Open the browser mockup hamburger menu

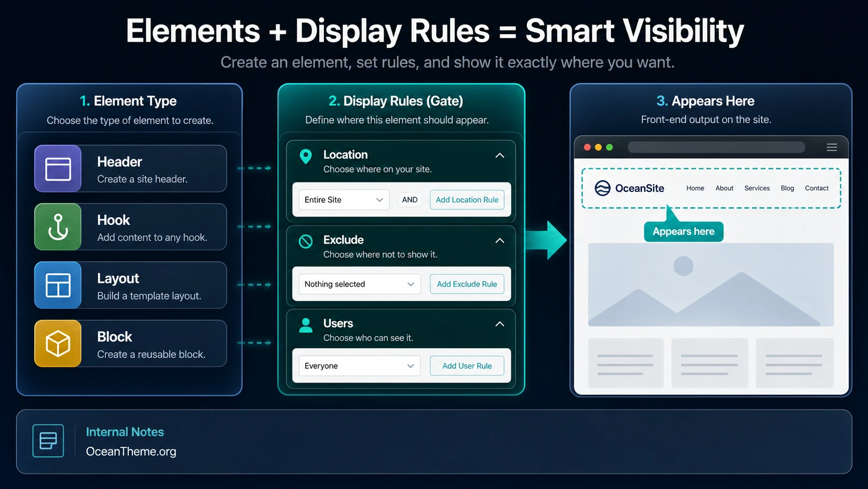pyautogui.click(x=832, y=147)
